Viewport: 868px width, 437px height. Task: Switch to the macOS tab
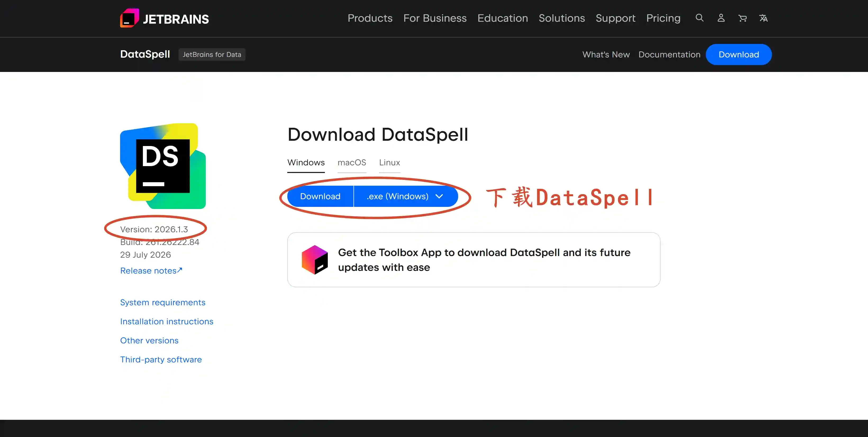click(352, 163)
